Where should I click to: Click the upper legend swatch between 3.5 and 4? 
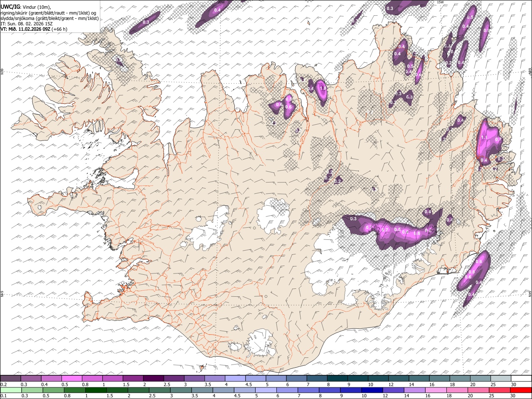point(214,378)
